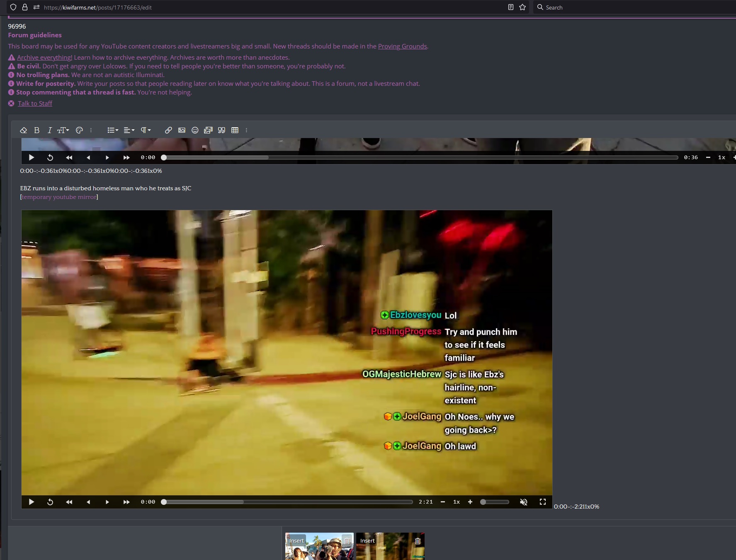
Task: Open the list type dropdown
Action: click(x=113, y=130)
